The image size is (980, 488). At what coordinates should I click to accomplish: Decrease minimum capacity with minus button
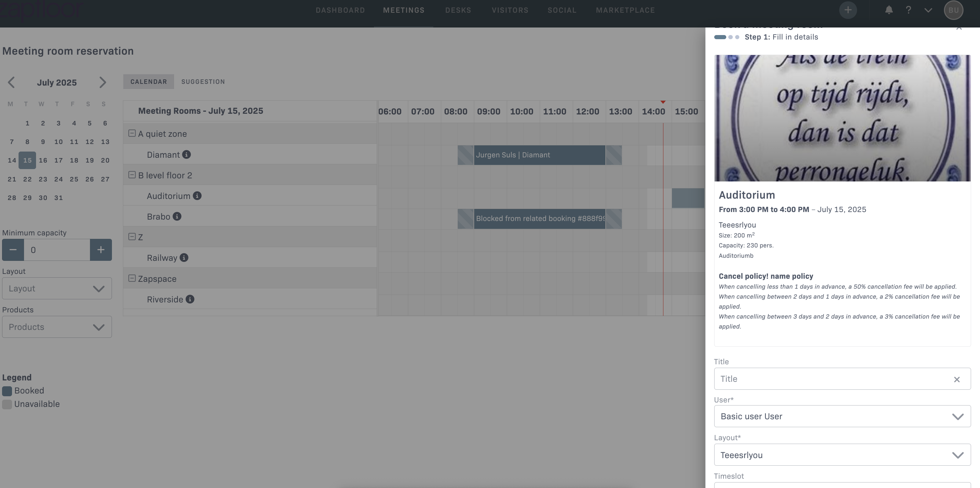[x=13, y=250]
